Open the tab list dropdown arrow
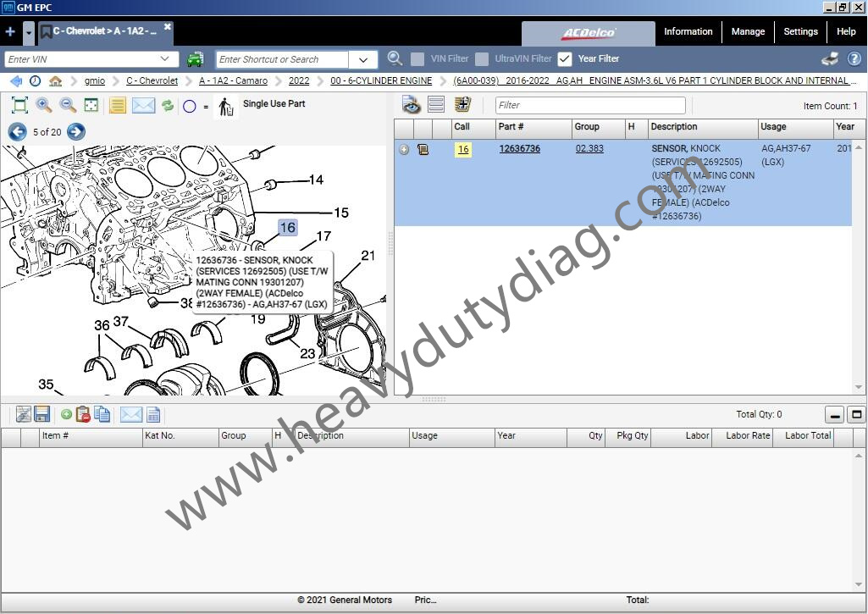The image size is (868, 614). [28, 33]
